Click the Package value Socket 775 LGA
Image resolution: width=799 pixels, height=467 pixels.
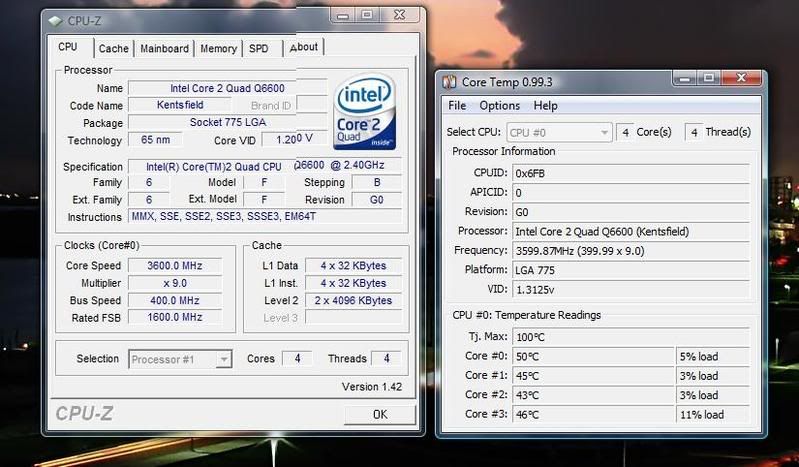[x=227, y=122]
